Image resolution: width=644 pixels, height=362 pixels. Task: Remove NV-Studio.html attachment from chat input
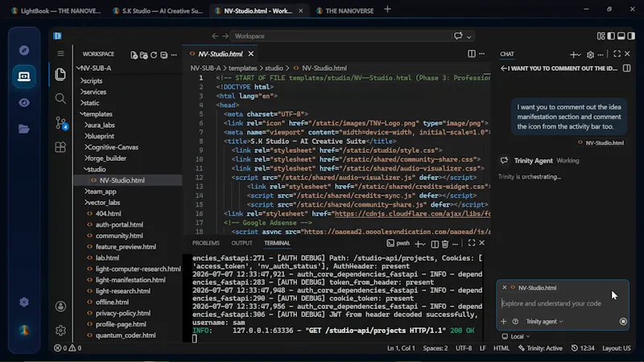click(x=505, y=288)
